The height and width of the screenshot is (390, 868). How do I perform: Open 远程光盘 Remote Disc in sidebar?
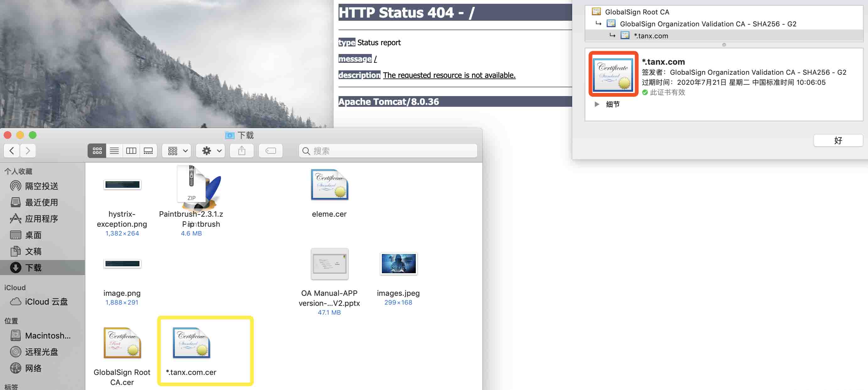[42, 352]
